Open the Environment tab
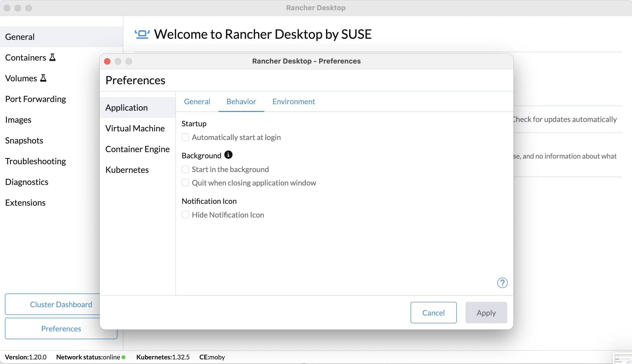The height and width of the screenshot is (364, 632). click(294, 101)
